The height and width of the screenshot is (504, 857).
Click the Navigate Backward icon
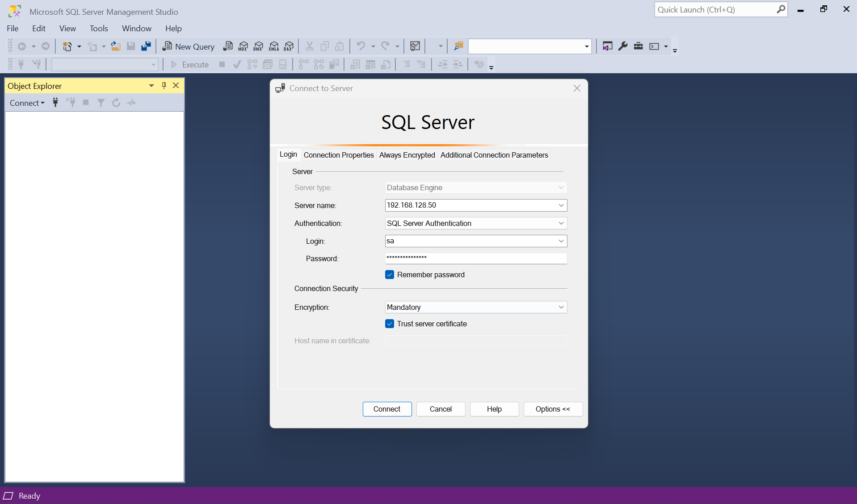click(22, 46)
